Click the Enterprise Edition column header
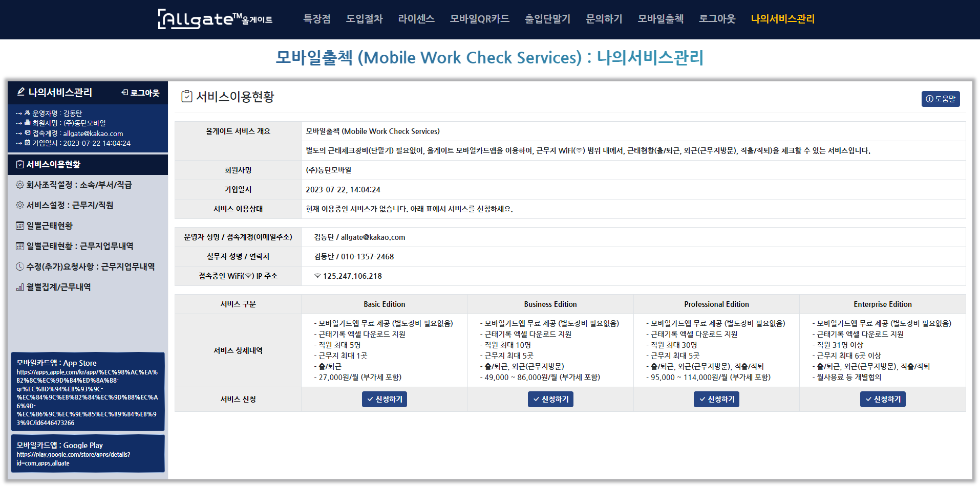Viewport: 980px width, 488px height. click(883, 304)
